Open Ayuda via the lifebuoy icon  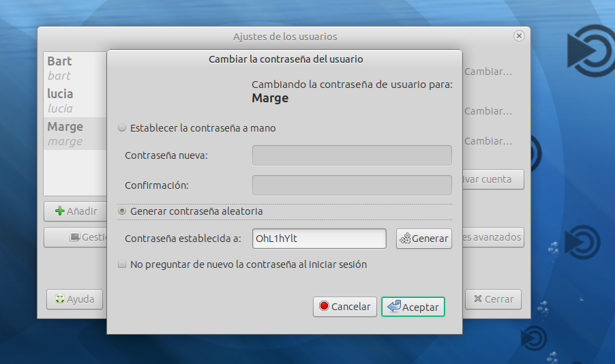[x=59, y=299]
